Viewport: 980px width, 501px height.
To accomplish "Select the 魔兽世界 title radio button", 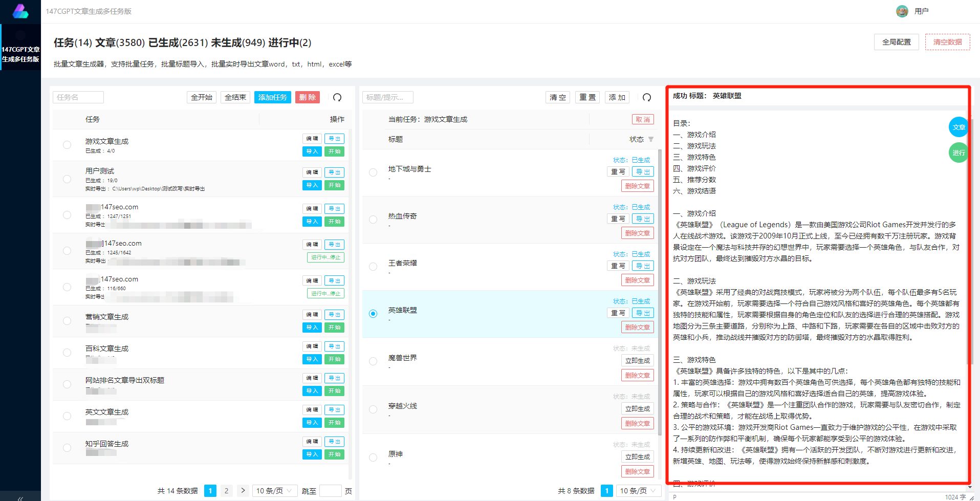I will 373,361.
